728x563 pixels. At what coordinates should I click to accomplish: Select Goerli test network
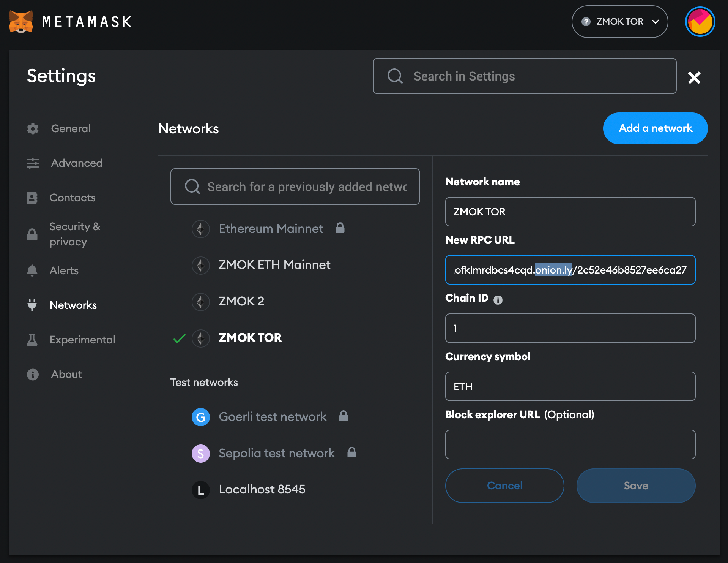click(x=273, y=417)
